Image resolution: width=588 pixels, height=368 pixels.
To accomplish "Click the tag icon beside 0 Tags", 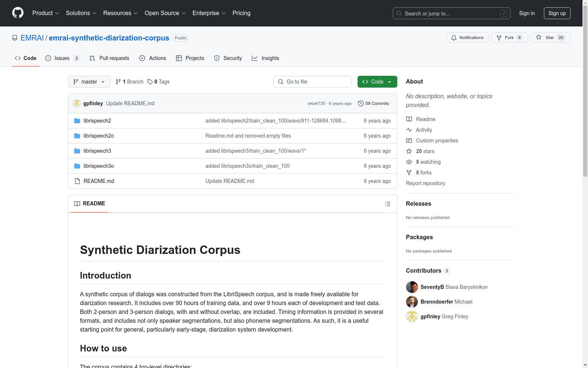I will (150, 82).
